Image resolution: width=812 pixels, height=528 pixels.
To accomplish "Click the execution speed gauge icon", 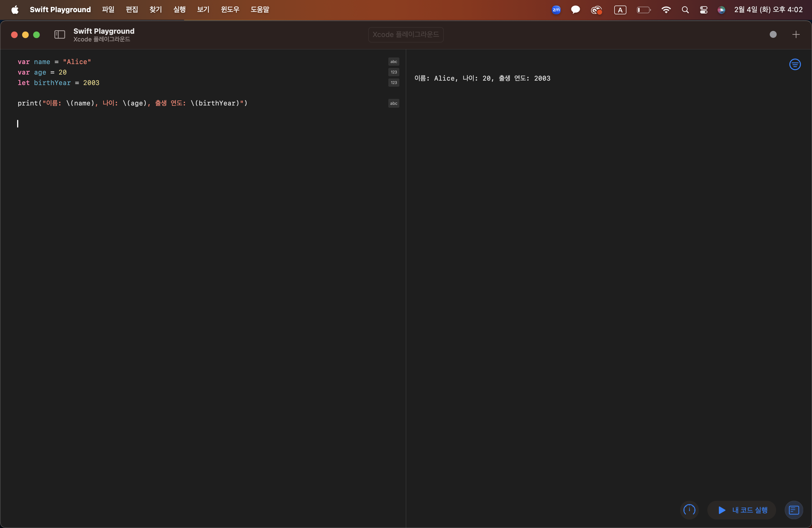I will point(689,510).
